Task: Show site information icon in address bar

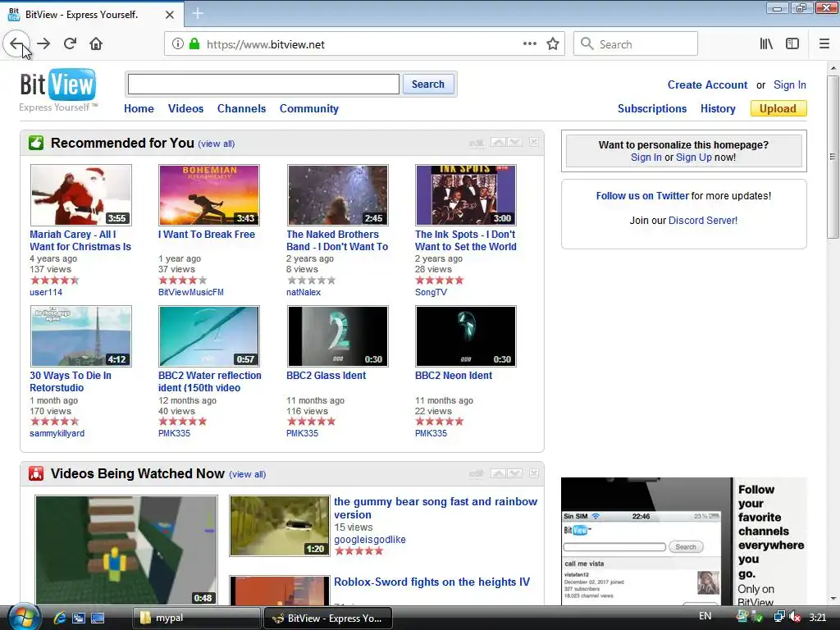Action: pos(178,44)
